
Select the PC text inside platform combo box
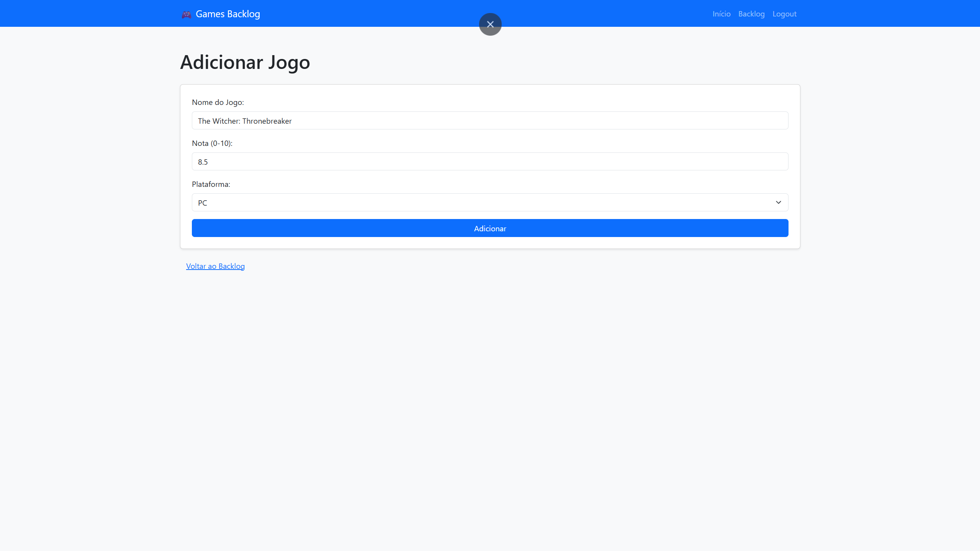(202, 203)
